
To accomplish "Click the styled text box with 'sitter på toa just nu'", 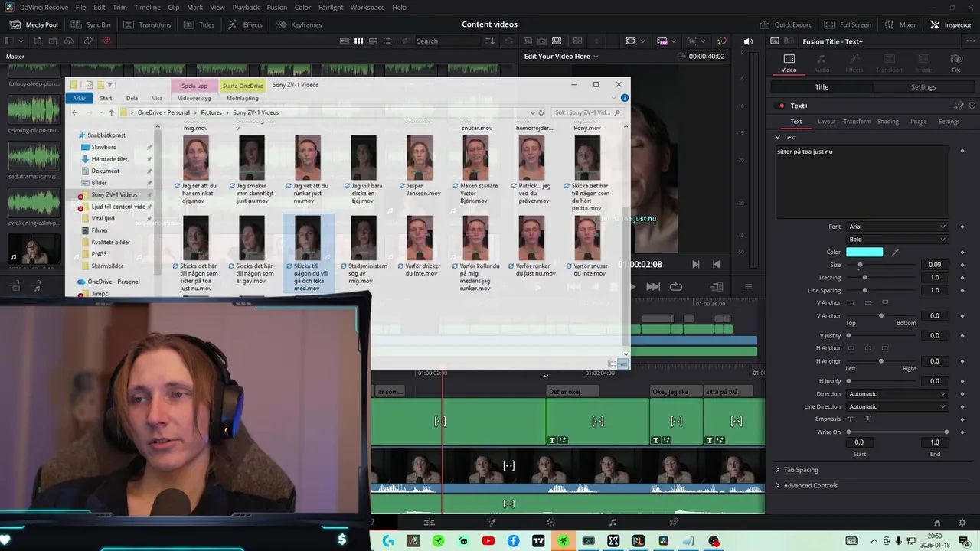I will [x=861, y=181].
